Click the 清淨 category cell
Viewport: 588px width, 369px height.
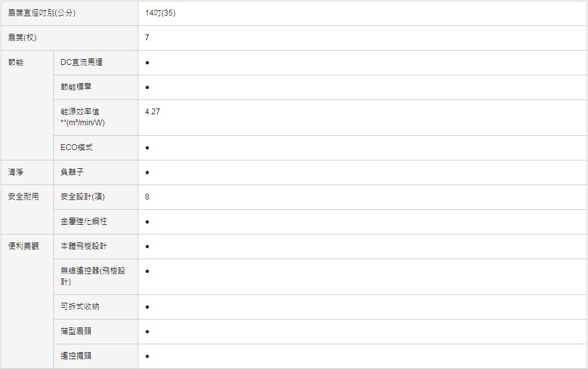(16, 172)
